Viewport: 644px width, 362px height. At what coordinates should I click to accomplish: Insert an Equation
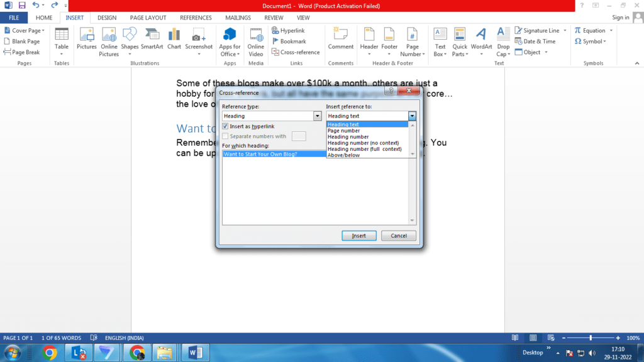pos(591,30)
